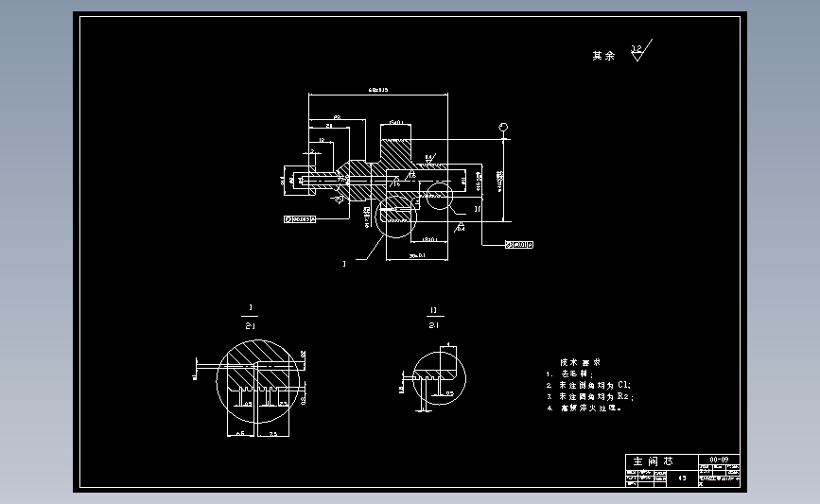Select the "7.5" dimension in detail view I

coord(273,433)
